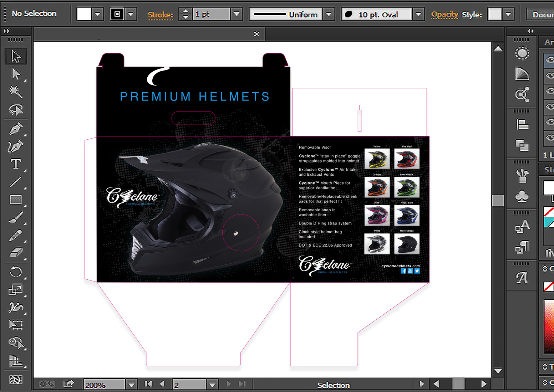Click the stroke weight up/down stepper
Viewport: 554px width, 392px height.
(185, 14)
